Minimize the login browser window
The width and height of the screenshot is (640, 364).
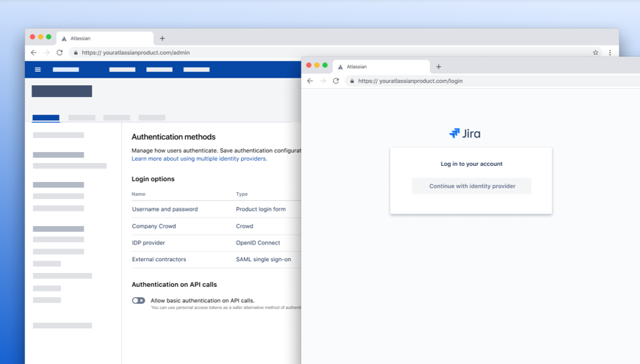click(317, 65)
